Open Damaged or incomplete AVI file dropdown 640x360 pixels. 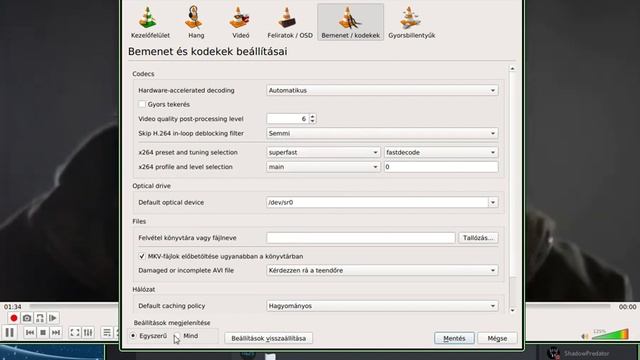(382, 271)
